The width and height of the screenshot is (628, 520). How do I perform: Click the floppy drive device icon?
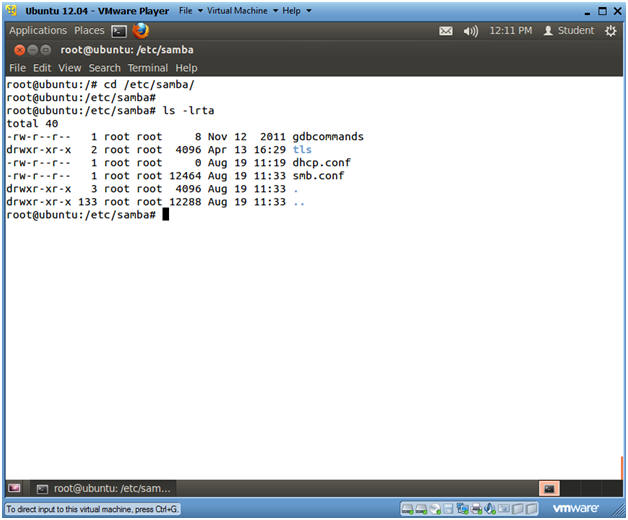(x=448, y=509)
